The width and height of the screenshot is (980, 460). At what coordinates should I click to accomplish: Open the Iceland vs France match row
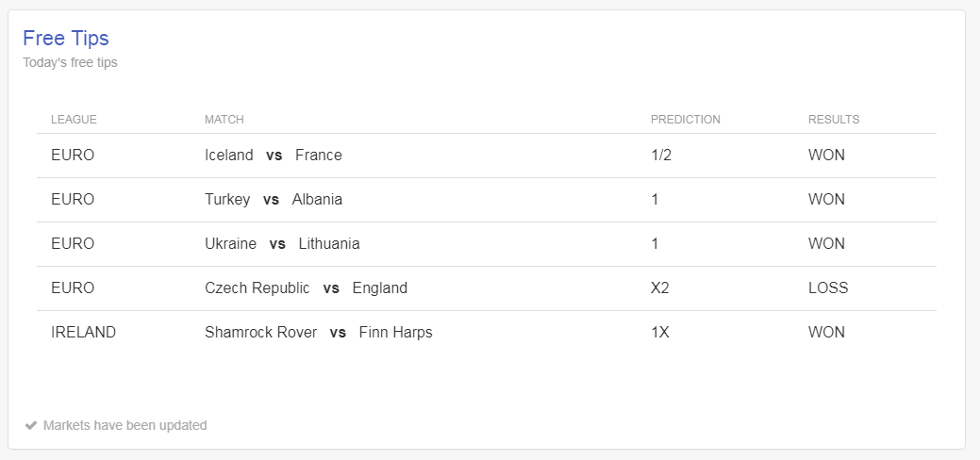pyautogui.click(x=487, y=156)
